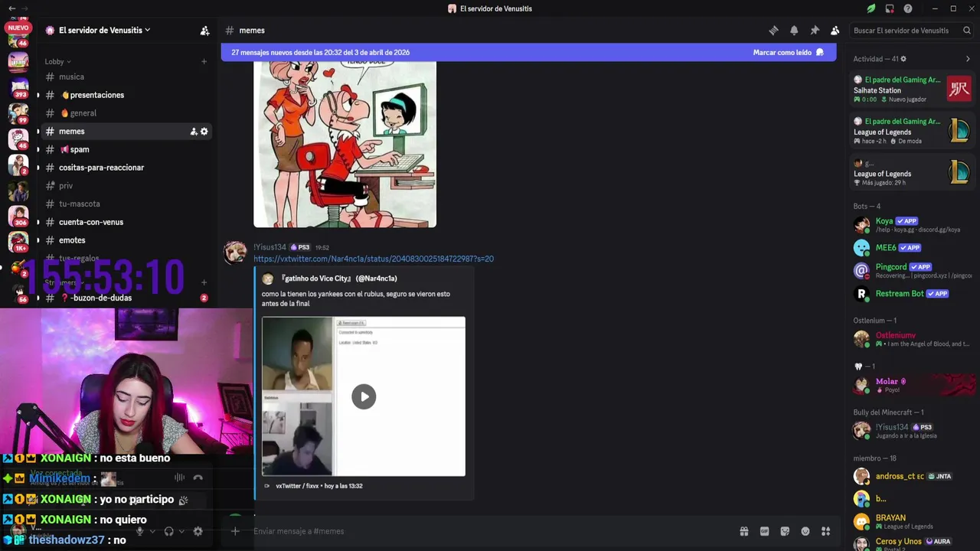Click the attach file plus button

235,531
